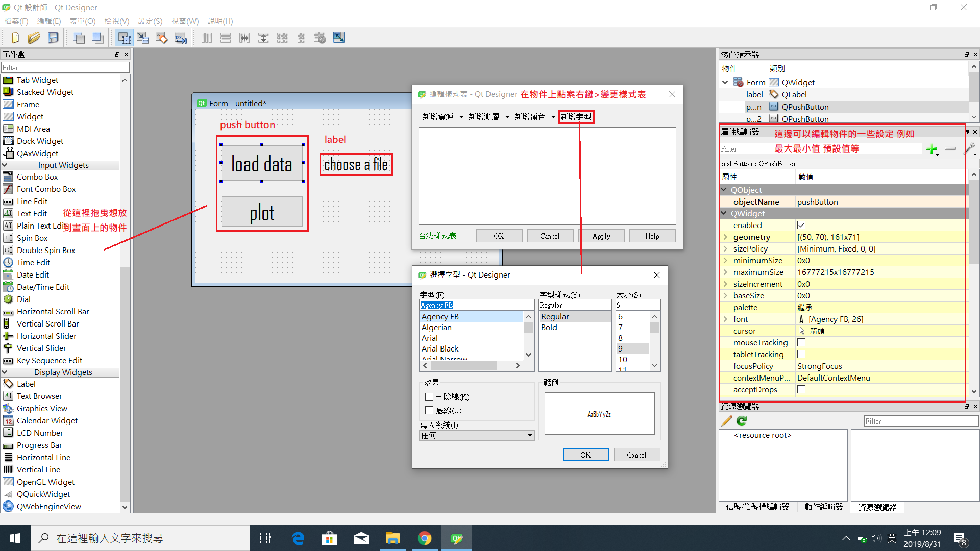Image resolution: width=980 pixels, height=551 pixels.
Task: Click green plus icon in property editor
Action: (932, 149)
